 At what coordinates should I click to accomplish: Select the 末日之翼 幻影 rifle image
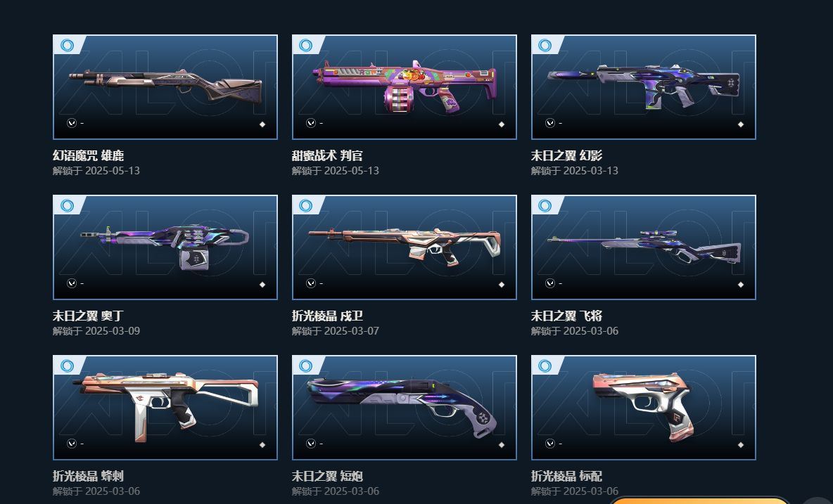point(644,86)
